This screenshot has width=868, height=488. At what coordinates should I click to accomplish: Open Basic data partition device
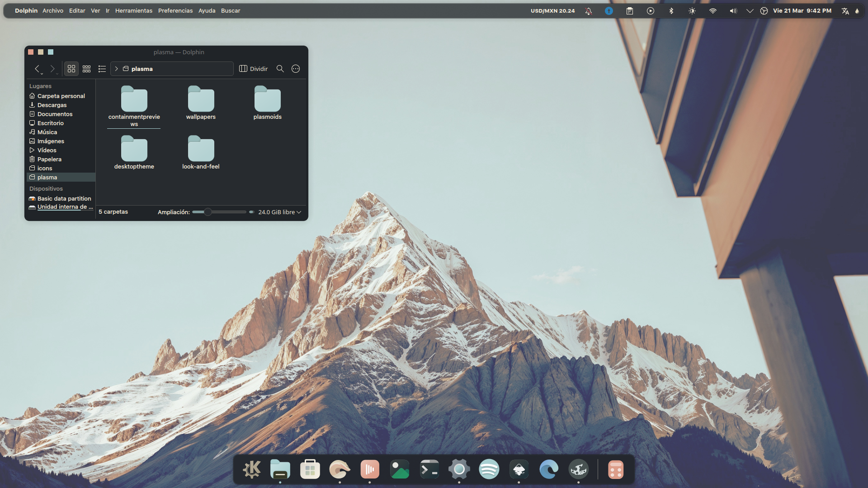click(x=61, y=198)
